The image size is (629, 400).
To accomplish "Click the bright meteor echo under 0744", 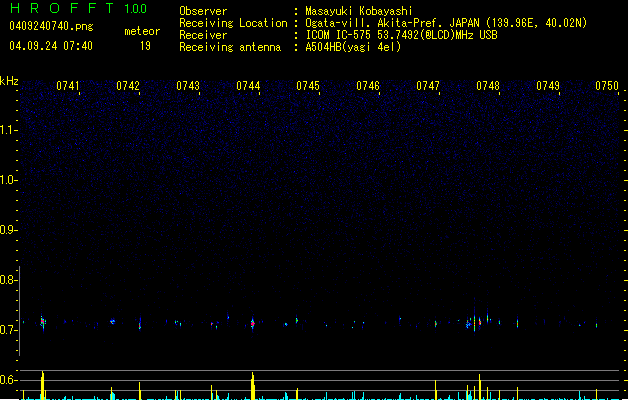I will point(252,323).
